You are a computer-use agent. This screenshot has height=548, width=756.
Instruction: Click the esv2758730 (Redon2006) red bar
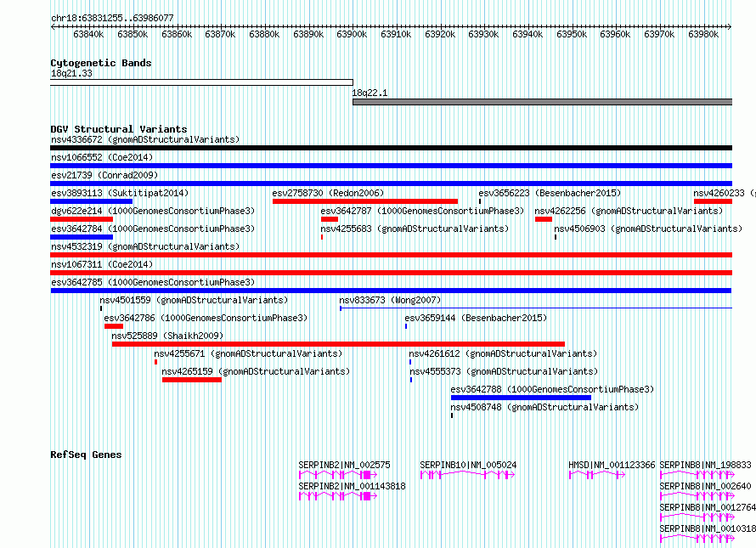(x=365, y=201)
